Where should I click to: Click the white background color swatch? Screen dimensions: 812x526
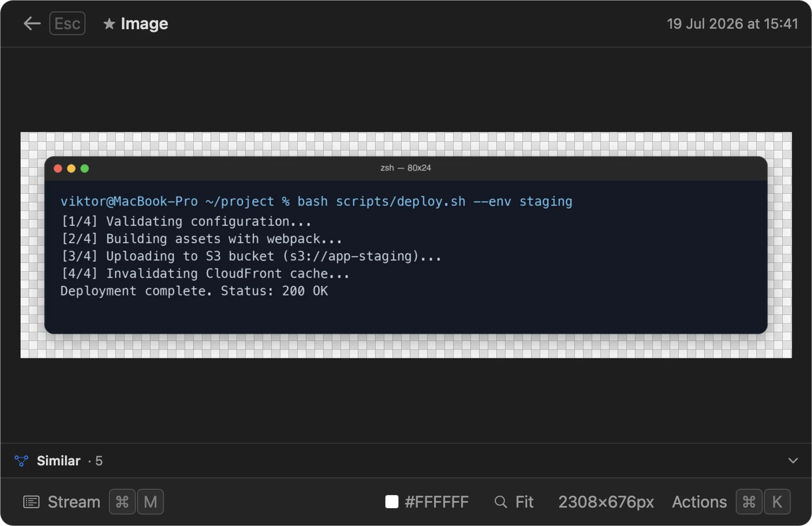tap(392, 502)
